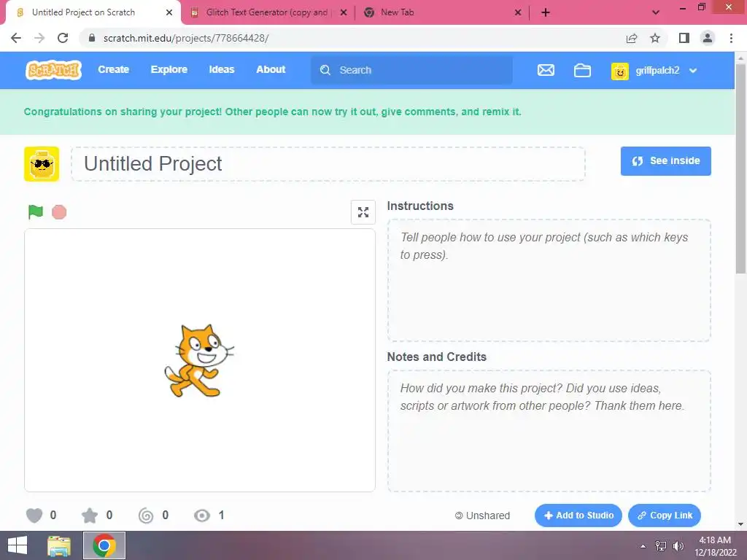Bookmark this page with the star icon
The height and width of the screenshot is (560, 747).
coord(655,38)
